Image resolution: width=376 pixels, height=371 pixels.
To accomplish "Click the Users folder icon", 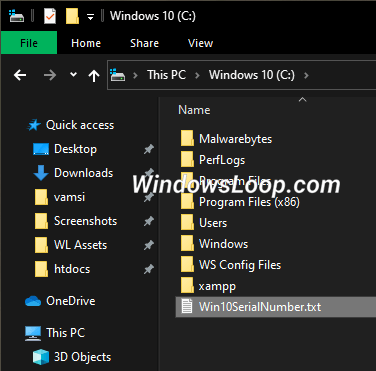I will click(x=187, y=222).
